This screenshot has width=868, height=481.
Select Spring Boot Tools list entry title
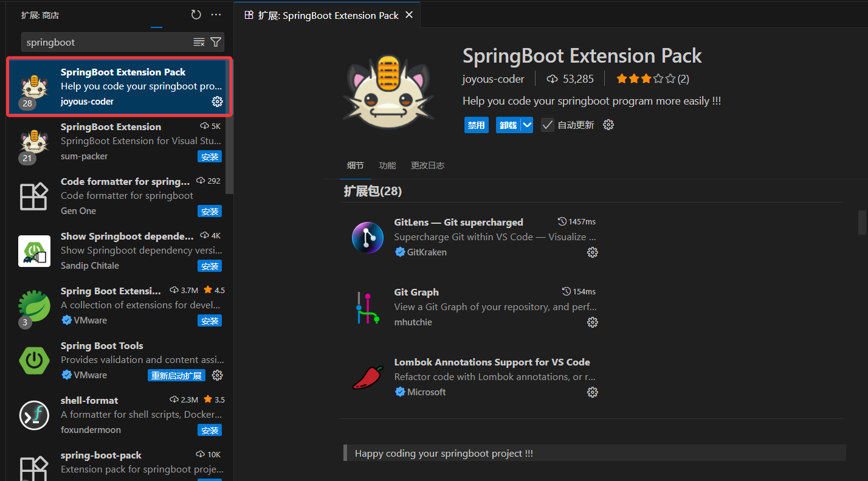(102, 345)
